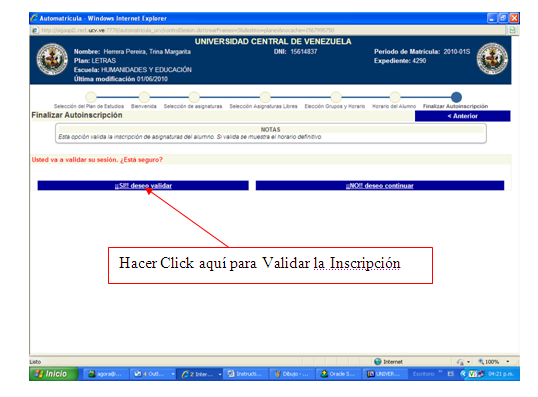Select the 'Finalizar Autoinscripción' step circle
The image size is (538, 397).
click(x=456, y=97)
